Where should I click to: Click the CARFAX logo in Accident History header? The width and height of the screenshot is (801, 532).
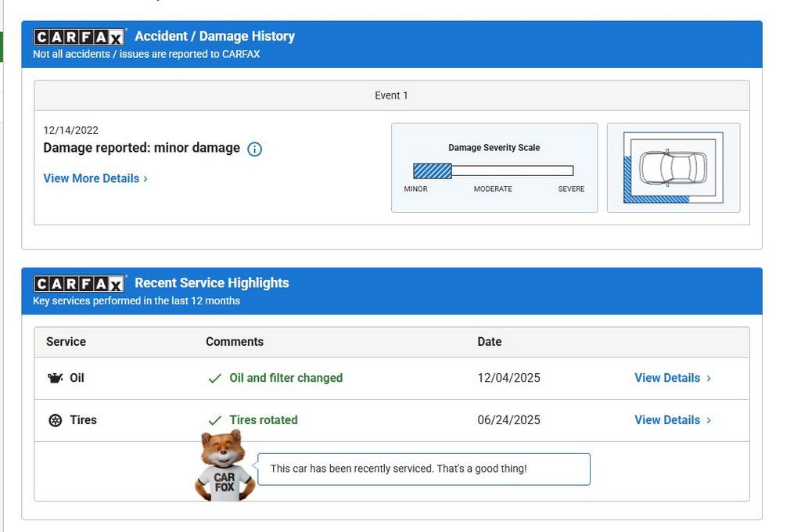point(78,37)
